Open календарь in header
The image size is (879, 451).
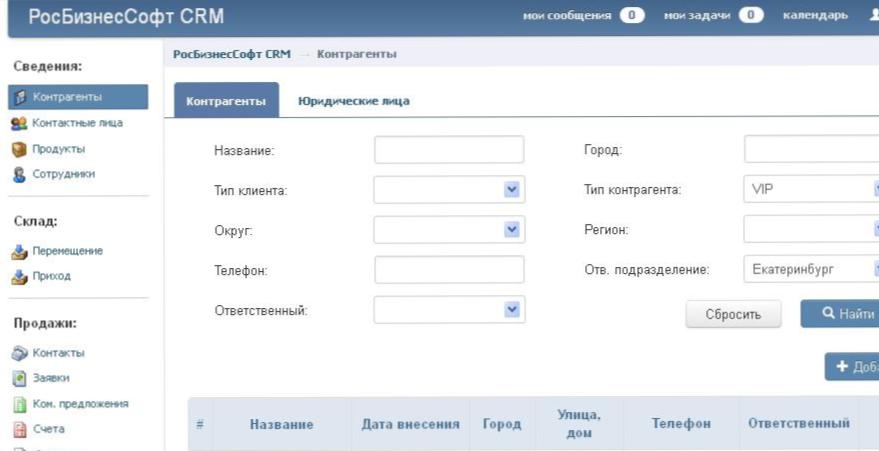[x=815, y=15]
